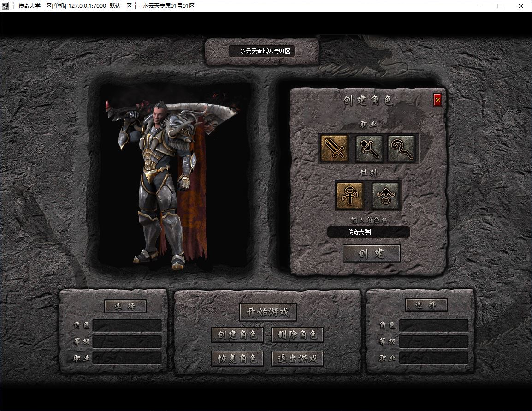The width and height of the screenshot is (532, 411).
Task: Minimize the game window
Action: [x=479, y=6]
